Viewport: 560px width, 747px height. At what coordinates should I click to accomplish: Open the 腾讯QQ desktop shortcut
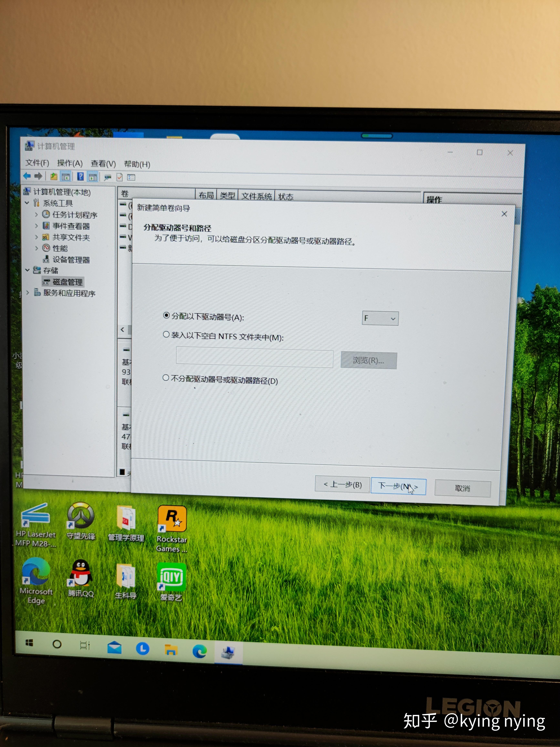pyautogui.click(x=81, y=578)
